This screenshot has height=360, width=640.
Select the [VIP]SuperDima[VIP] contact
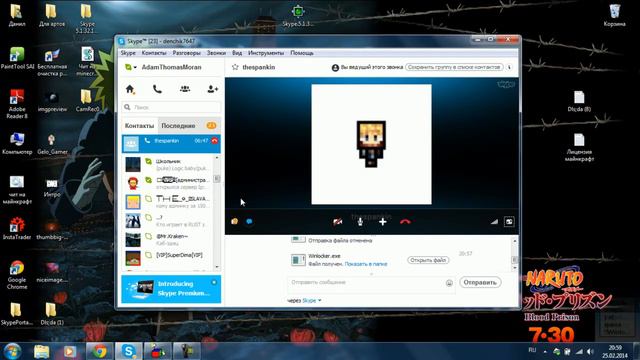coord(168,258)
